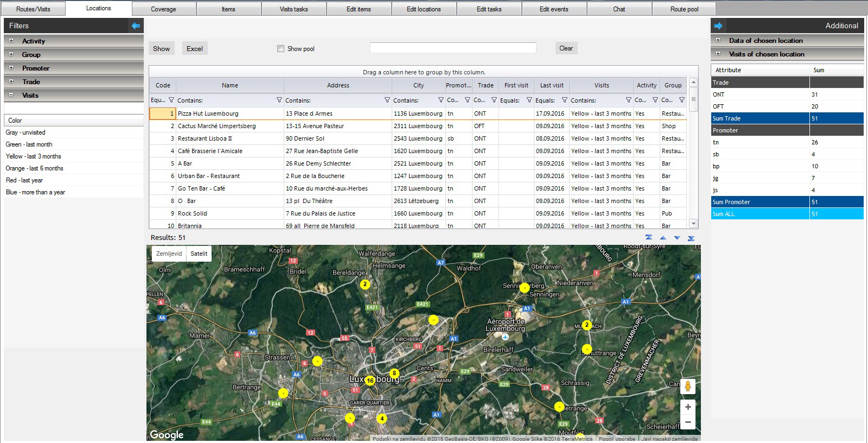Click the search text field beside Clear

click(x=453, y=48)
